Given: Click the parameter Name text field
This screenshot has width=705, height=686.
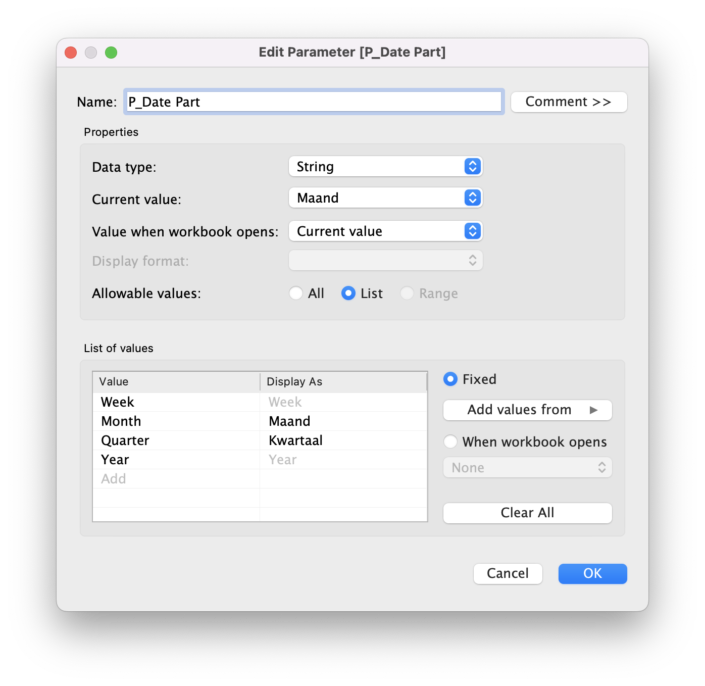Looking at the screenshot, I should coord(313,102).
